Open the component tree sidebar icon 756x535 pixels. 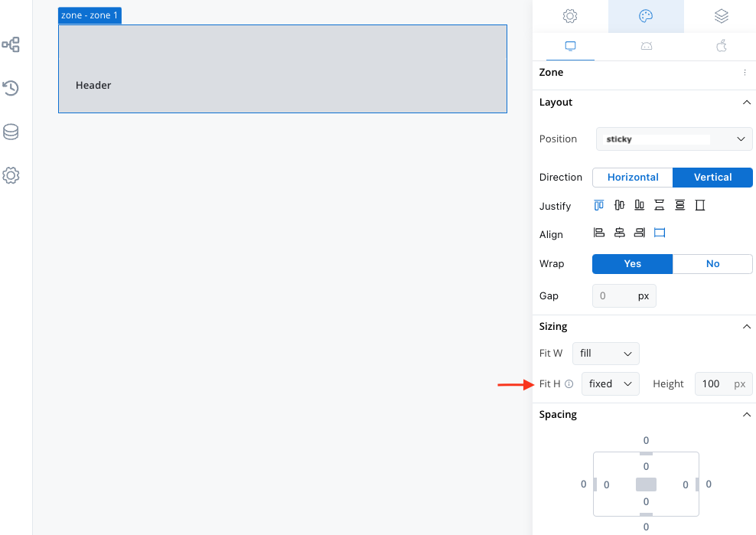(11, 45)
